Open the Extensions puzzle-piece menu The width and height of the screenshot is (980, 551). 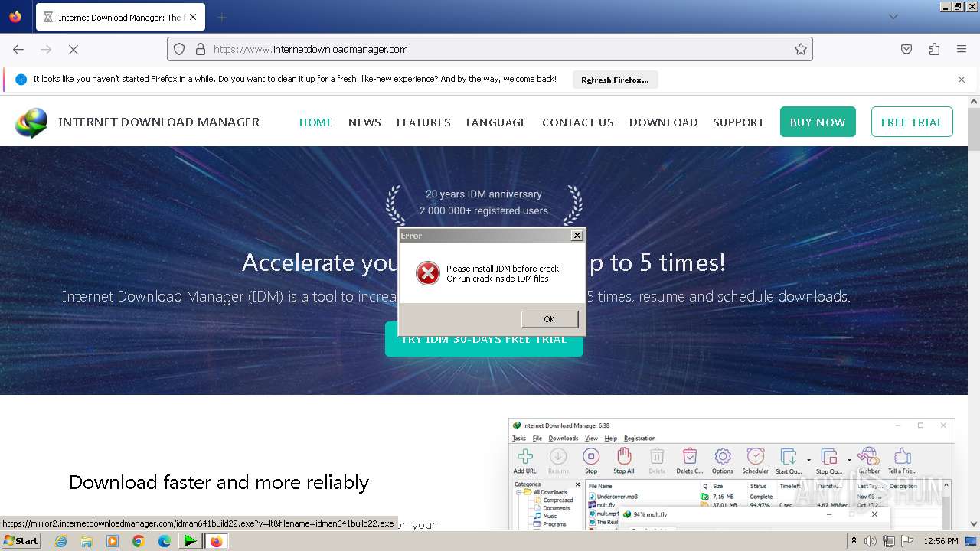tap(934, 49)
